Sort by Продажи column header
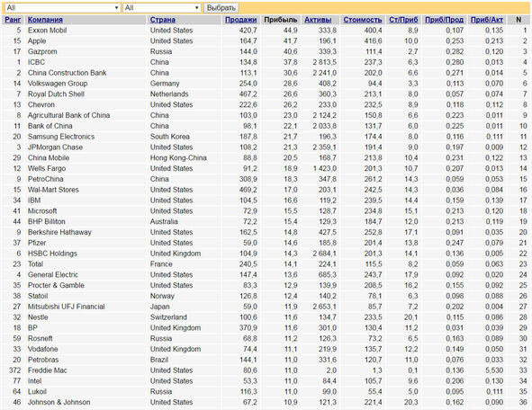The width and height of the screenshot is (532, 410). point(241,20)
